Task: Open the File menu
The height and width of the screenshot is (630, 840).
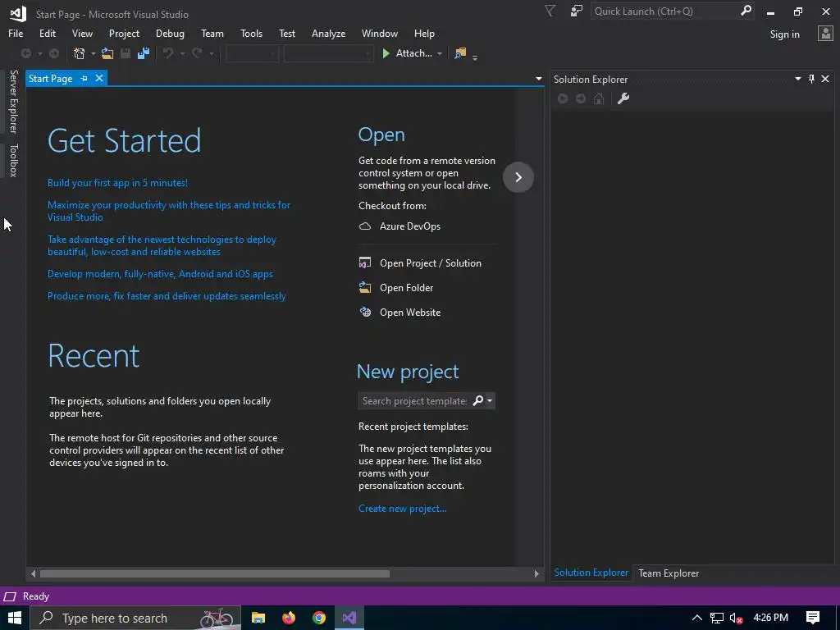Action: click(16, 33)
